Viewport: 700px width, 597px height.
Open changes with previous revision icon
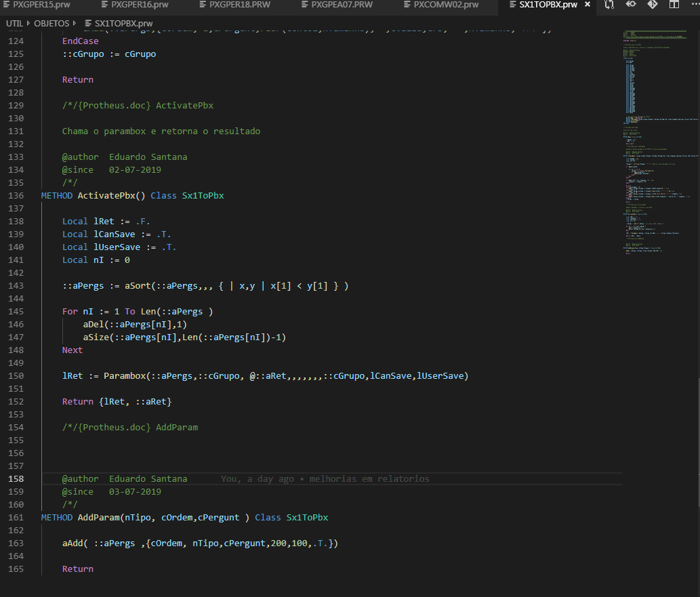pos(630,5)
